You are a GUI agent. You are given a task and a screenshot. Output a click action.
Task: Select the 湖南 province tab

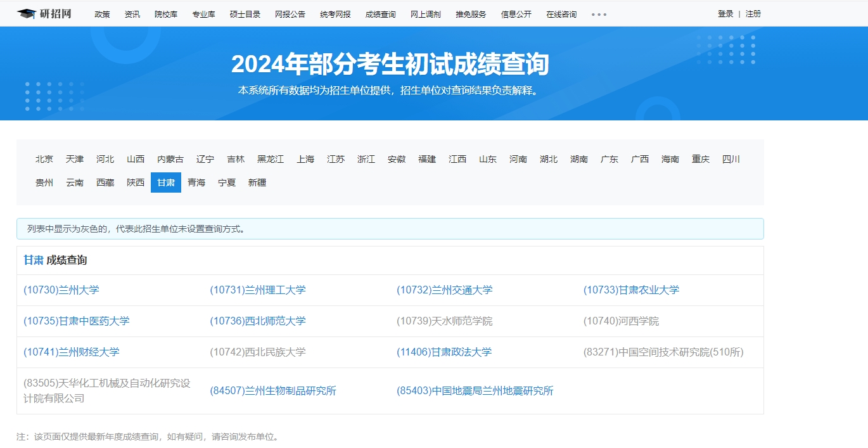579,159
